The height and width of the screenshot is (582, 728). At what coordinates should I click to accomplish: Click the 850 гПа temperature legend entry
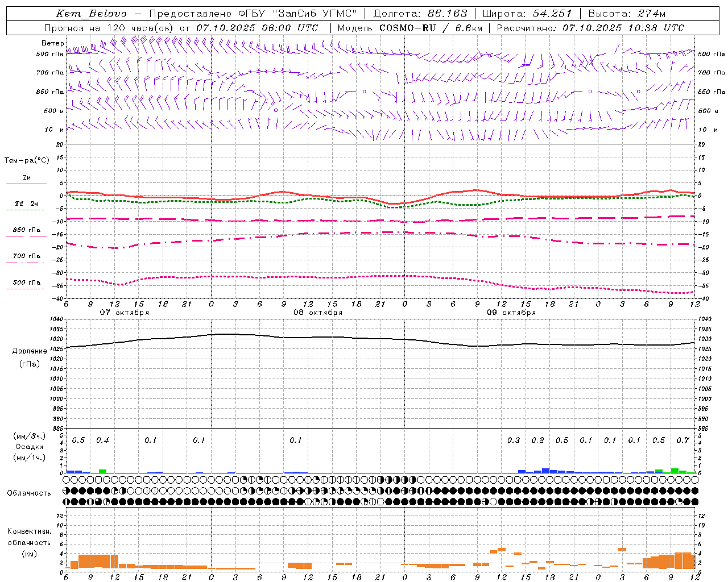[26, 230]
